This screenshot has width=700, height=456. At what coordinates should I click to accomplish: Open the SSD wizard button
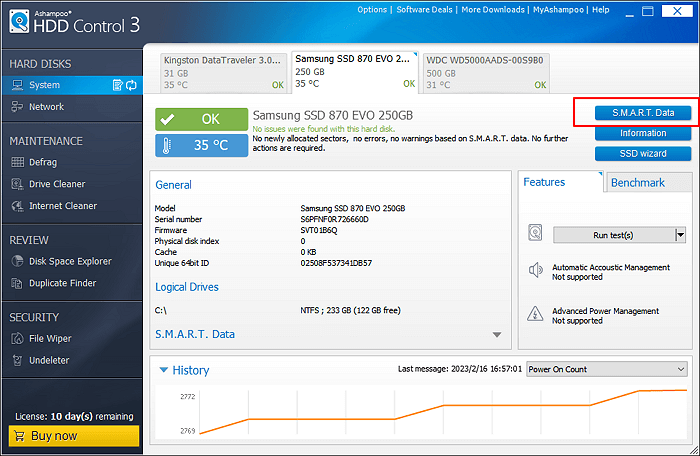[x=643, y=153]
